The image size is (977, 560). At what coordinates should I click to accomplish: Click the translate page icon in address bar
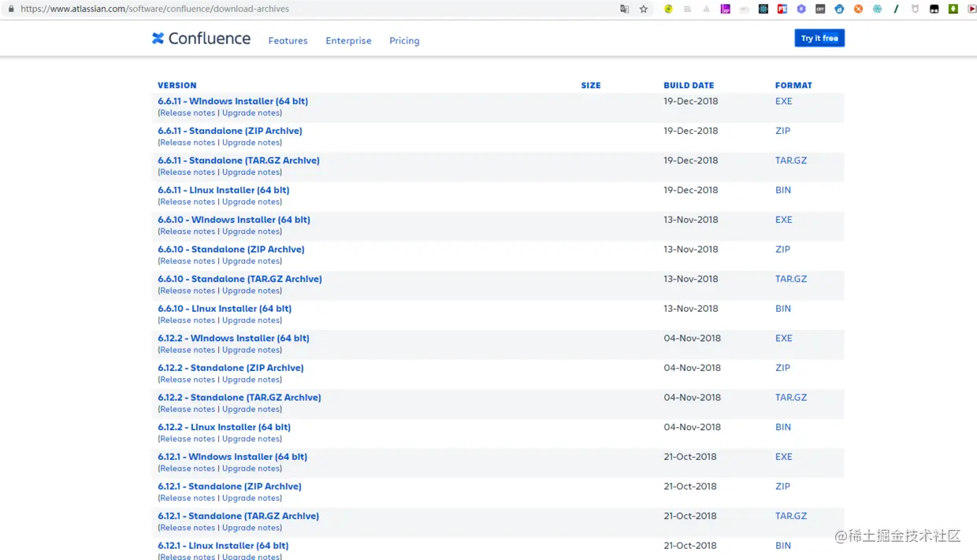coord(624,9)
